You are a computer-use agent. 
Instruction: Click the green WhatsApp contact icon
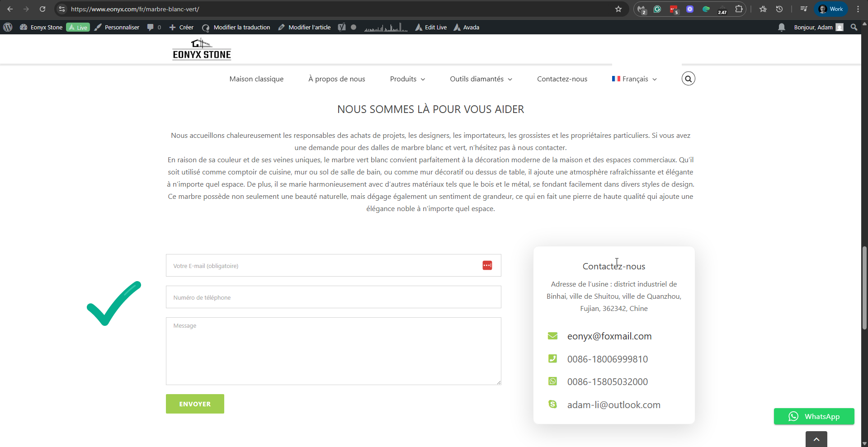[552, 381]
